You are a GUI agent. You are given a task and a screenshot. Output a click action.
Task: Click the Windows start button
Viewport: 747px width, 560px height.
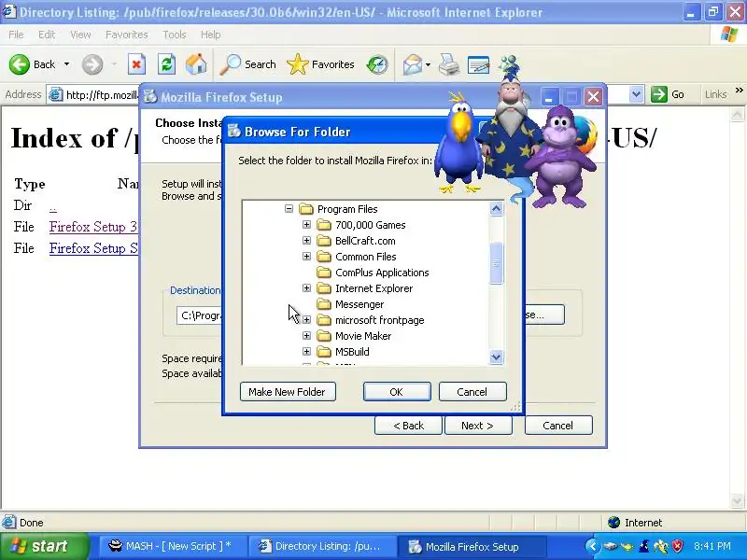coord(44,546)
